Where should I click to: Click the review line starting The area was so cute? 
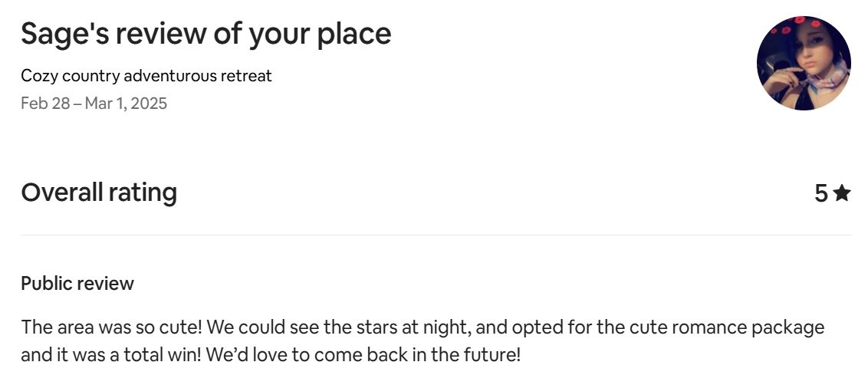[x=423, y=327]
